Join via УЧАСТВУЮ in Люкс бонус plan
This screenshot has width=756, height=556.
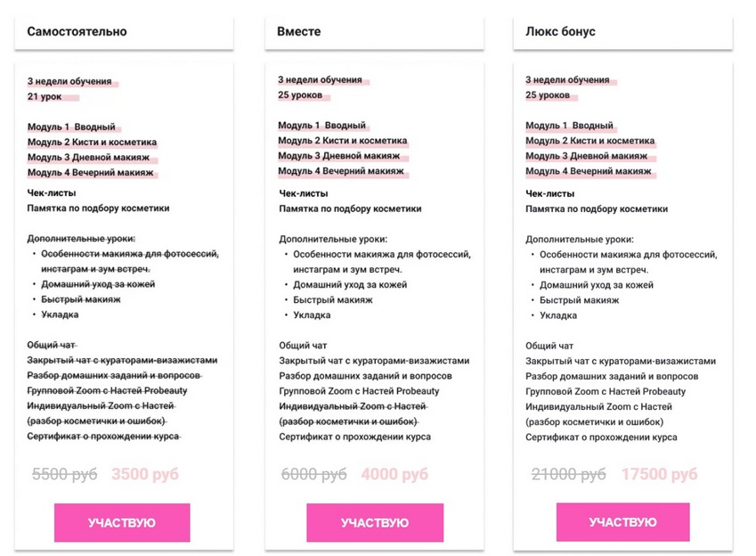pos(623,522)
